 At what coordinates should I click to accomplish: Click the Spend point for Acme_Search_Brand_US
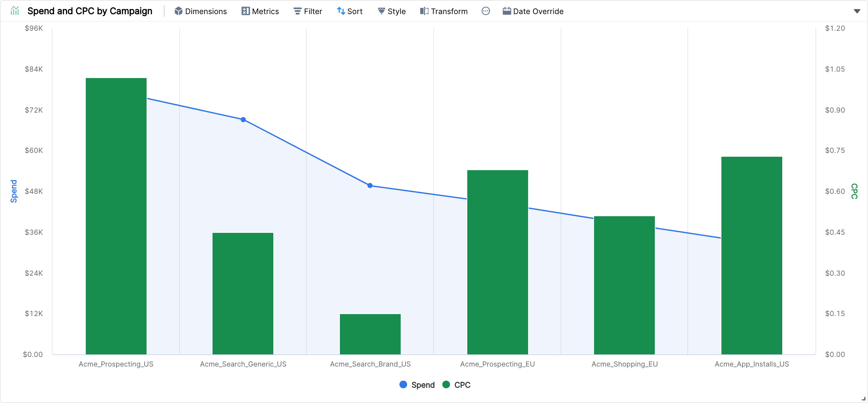click(x=370, y=186)
